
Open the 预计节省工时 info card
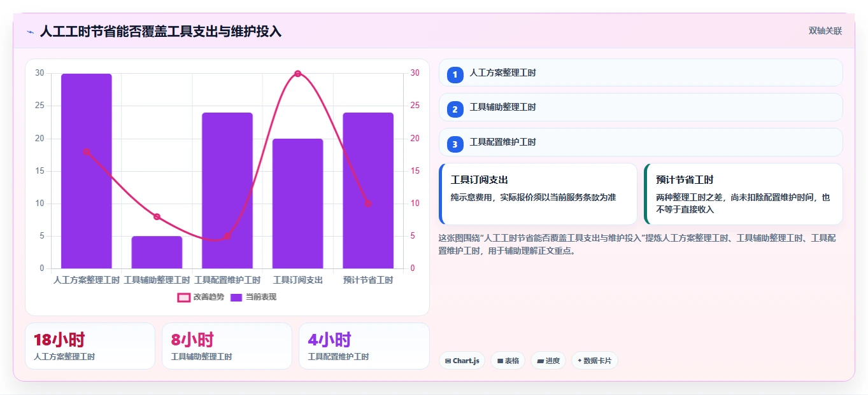[x=744, y=194]
